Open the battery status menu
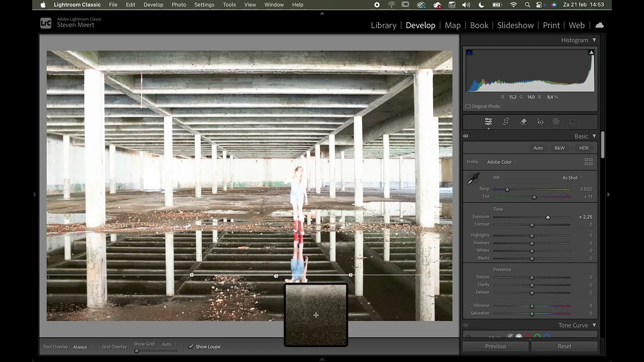 [x=497, y=5]
